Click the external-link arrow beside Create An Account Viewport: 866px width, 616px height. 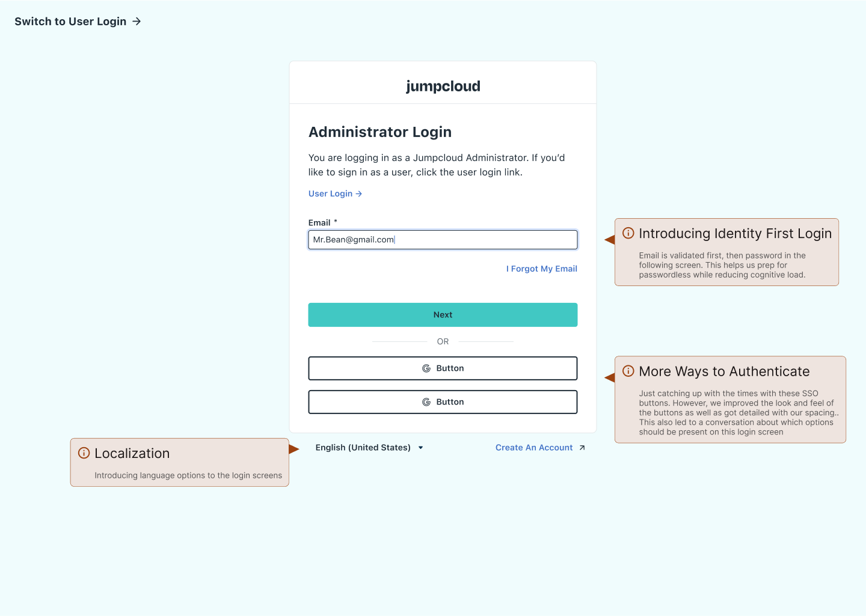(x=582, y=448)
